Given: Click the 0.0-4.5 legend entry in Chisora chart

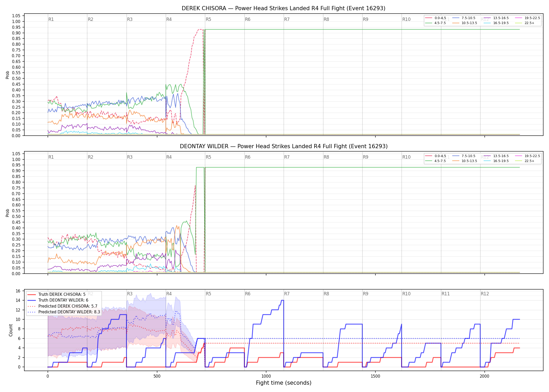Looking at the screenshot, I should click(x=436, y=18).
